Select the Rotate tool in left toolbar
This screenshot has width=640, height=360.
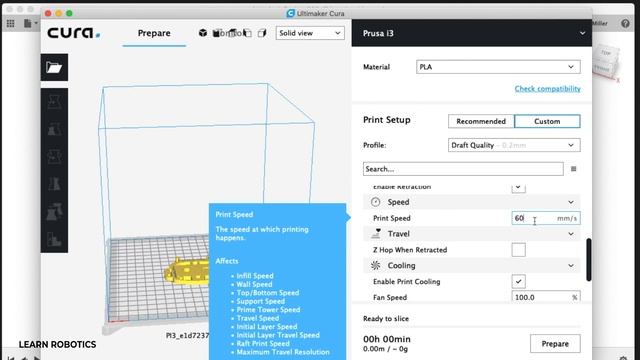pos(54,156)
